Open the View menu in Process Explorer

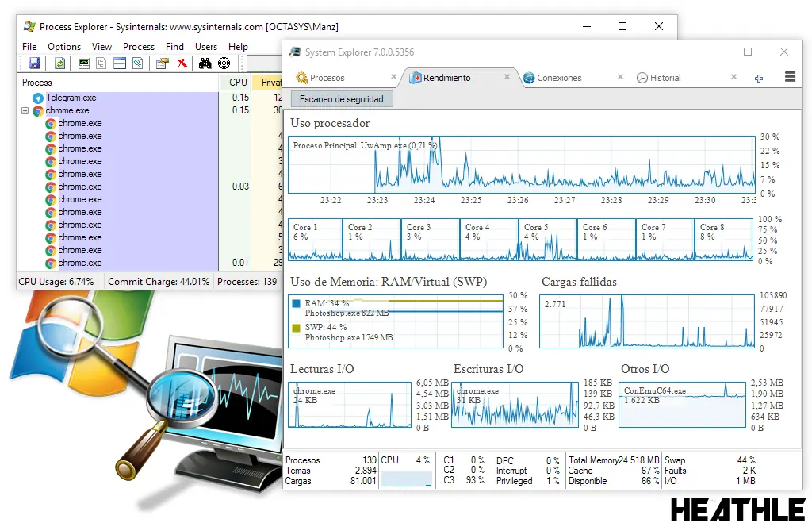(x=102, y=47)
